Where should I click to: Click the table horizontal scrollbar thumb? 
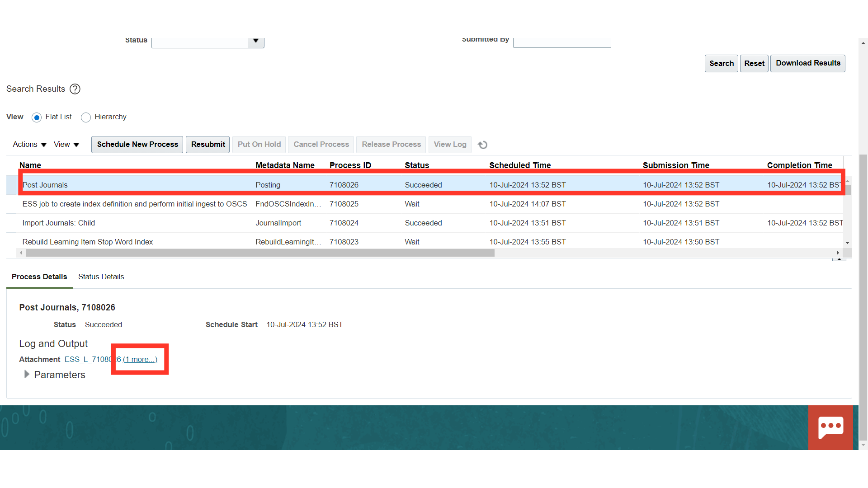click(260, 253)
